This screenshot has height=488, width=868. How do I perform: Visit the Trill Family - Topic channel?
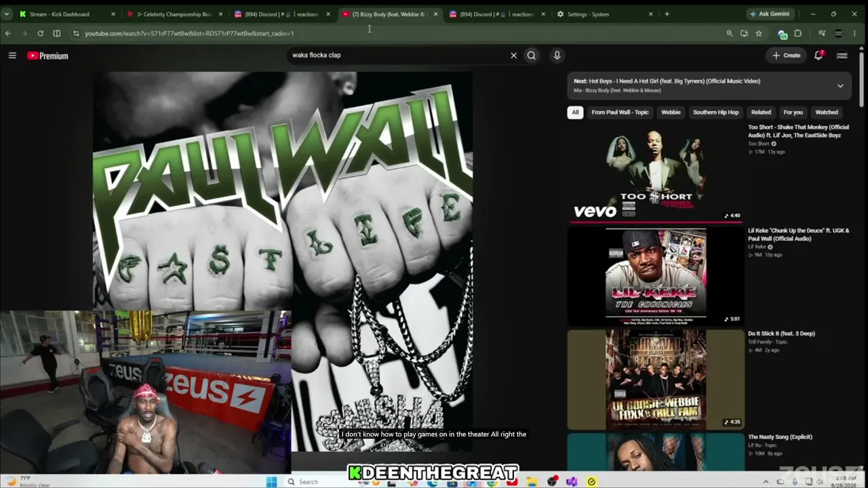[768, 342]
